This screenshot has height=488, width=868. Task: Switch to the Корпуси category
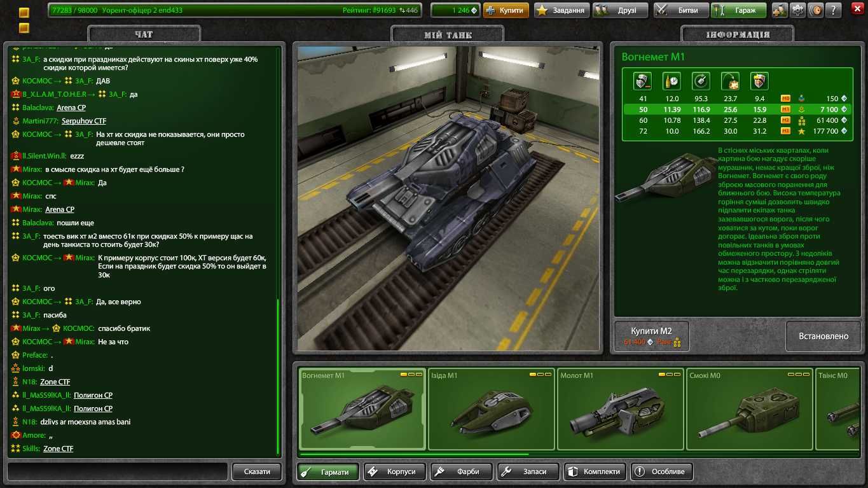tap(394, 471)
